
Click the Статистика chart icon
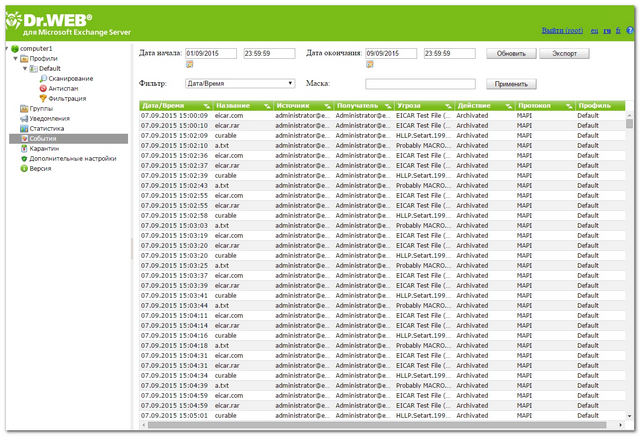(24, 129)
